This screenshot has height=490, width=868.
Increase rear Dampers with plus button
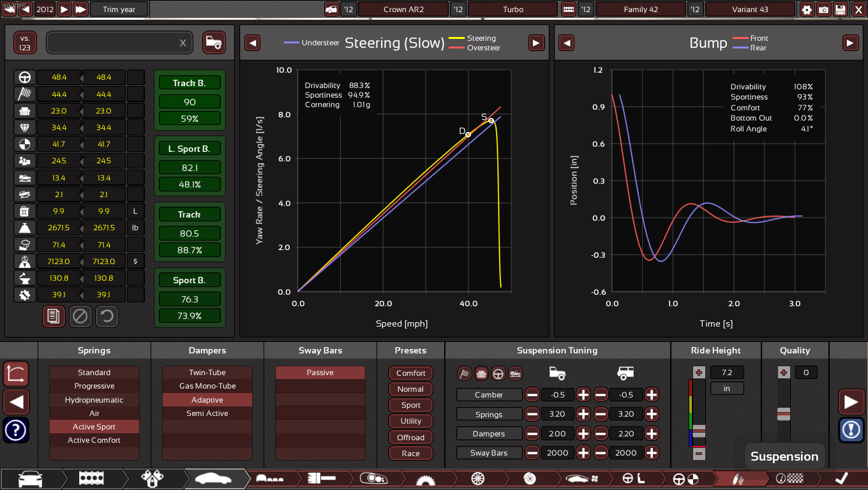click(652, 434)
